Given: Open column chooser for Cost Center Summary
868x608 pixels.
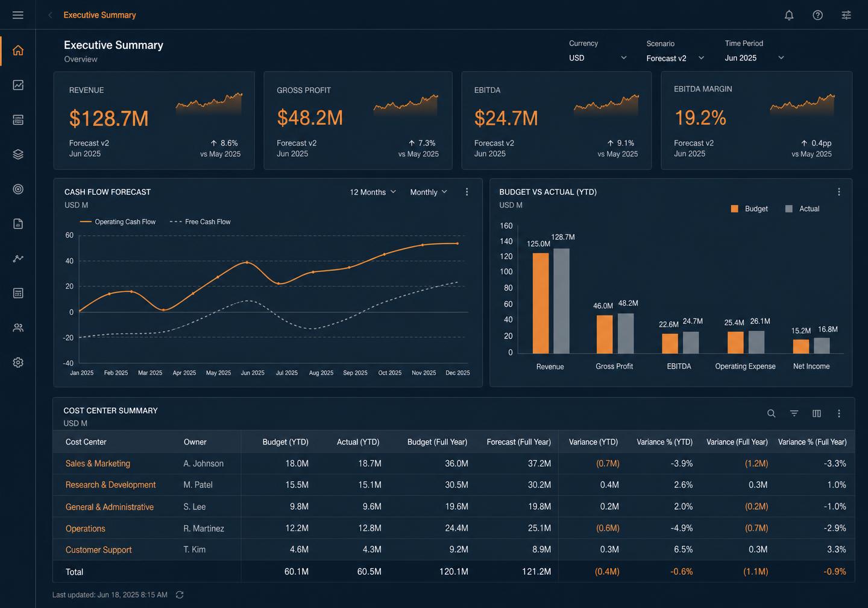Looking at the screenshot, I should pyautogui.click(x=817, y=413).
